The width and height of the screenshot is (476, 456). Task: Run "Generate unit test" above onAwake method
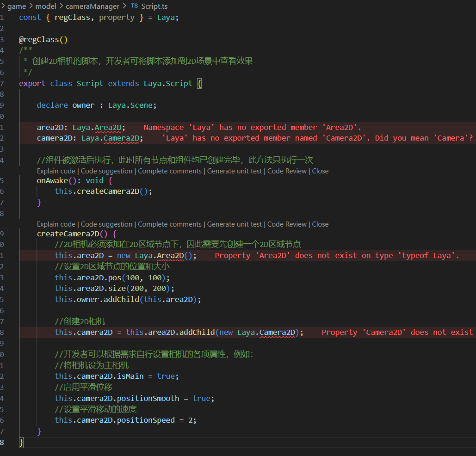(x=235, y=171)
